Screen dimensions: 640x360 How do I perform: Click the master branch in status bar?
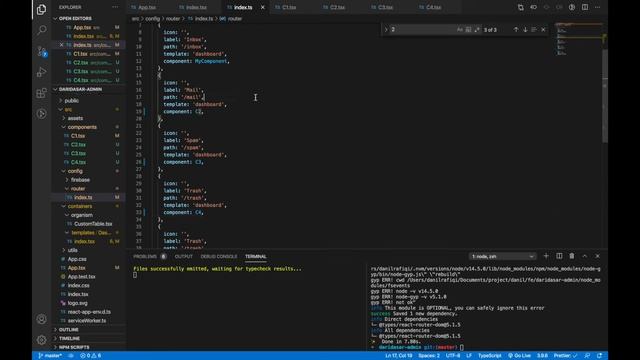tap(50, 356)
